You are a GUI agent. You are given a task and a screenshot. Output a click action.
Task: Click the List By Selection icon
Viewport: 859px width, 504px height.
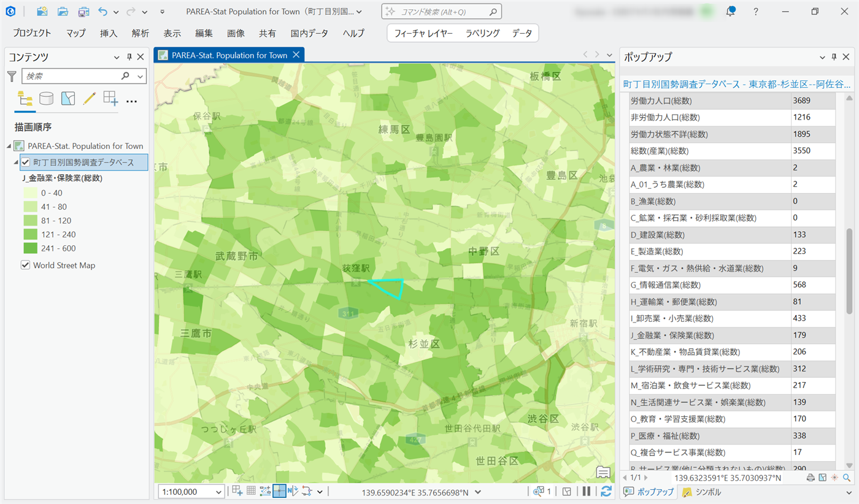coord(68,98)
